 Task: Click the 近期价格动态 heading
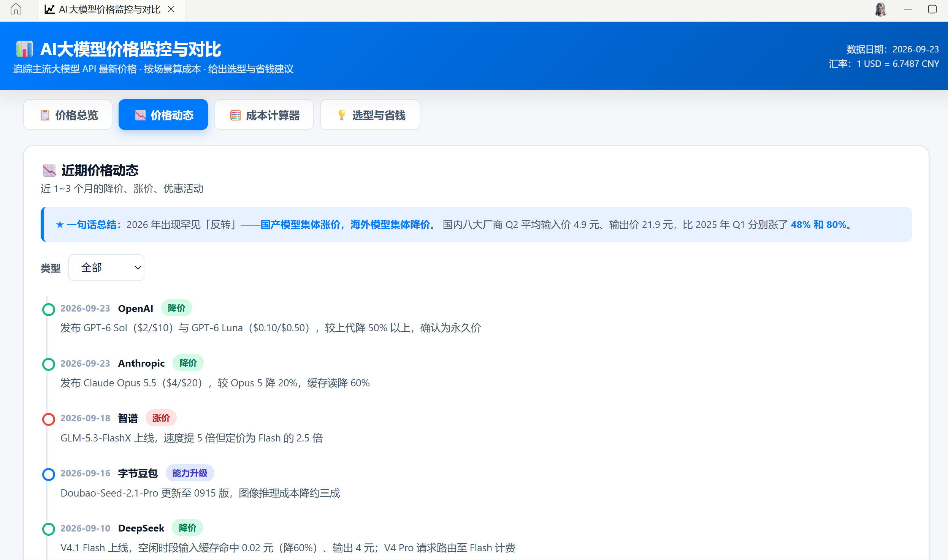[100, 170]
